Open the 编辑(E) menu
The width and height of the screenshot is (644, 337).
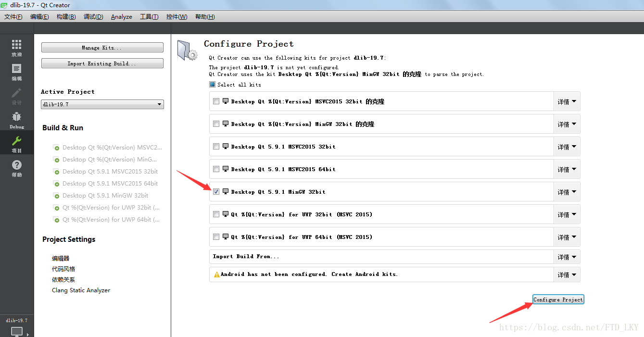tap(39, 17)
